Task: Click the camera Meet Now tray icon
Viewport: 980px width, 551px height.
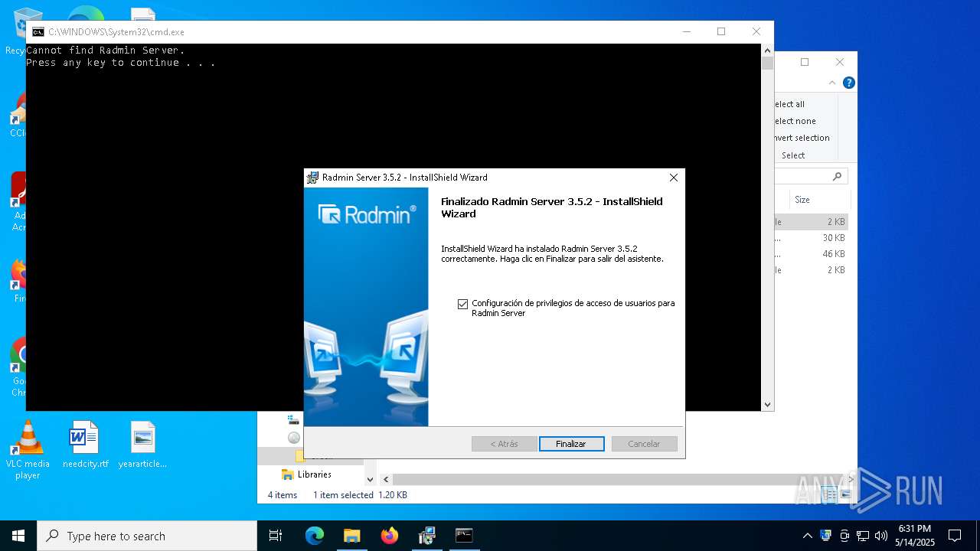Action: 844,536
